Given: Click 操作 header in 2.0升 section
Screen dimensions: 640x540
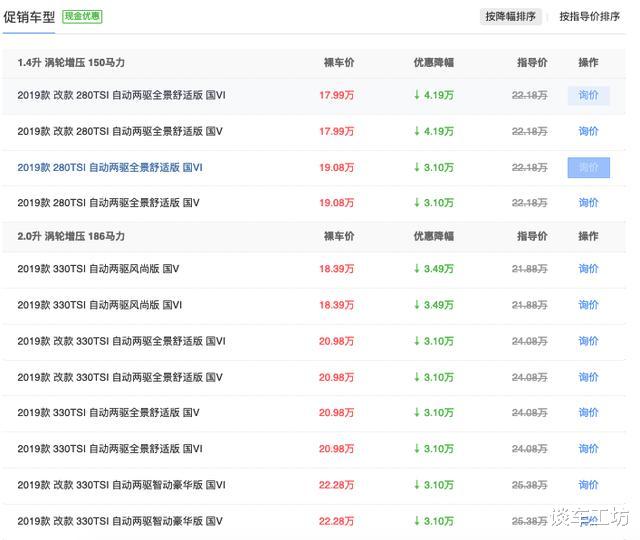Looking at the screenshot, I should point(588,236).
